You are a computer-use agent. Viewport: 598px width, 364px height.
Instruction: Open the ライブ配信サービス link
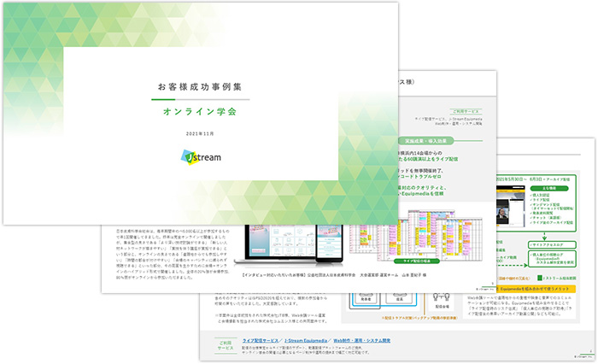click(260, 340)
